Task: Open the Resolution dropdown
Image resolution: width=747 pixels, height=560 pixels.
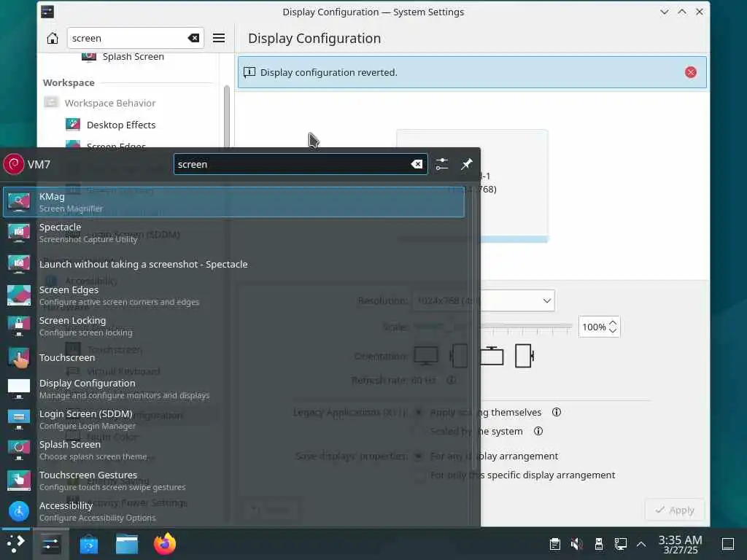Action: pos(483,300)
